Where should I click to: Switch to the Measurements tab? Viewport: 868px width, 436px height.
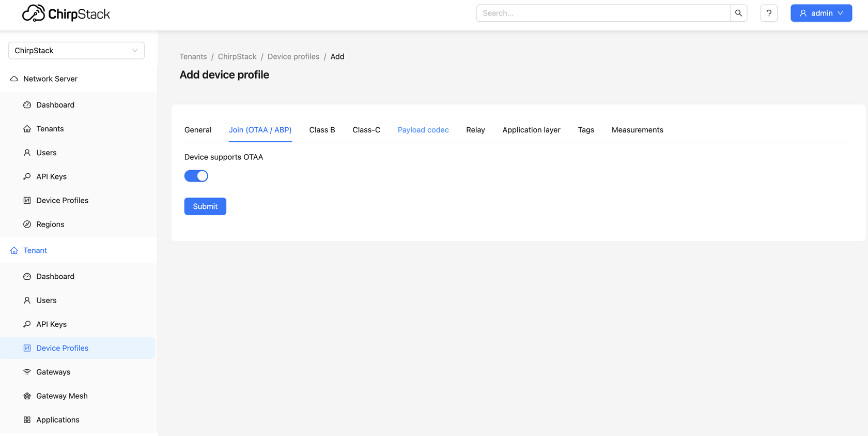638,130
